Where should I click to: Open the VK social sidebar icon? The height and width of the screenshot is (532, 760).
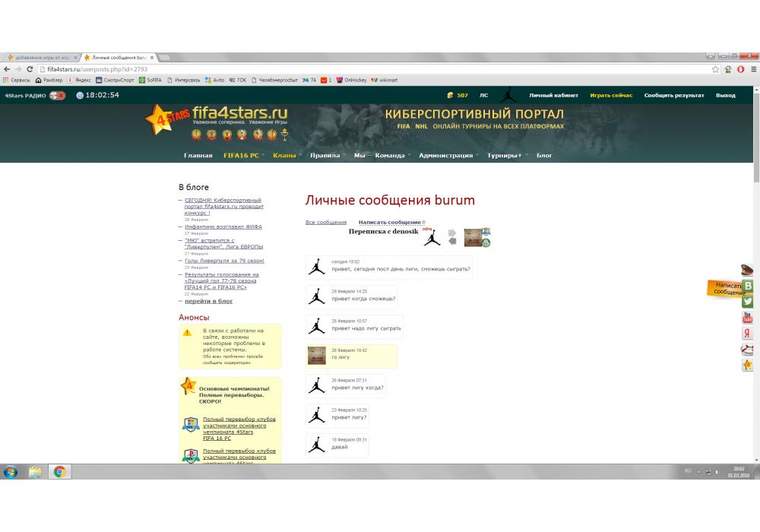coord(748,286)
